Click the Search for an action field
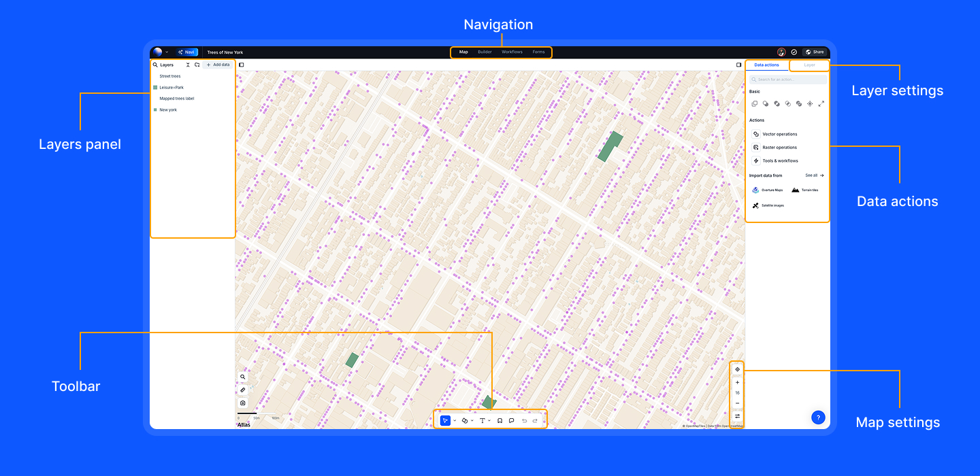 pyautogui.click(x=789, y=80)
